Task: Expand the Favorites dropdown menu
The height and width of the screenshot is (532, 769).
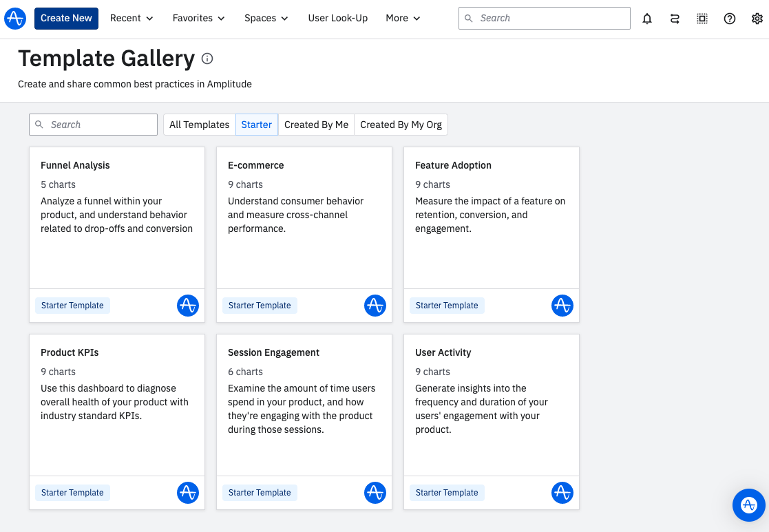Action: point(198,19)
